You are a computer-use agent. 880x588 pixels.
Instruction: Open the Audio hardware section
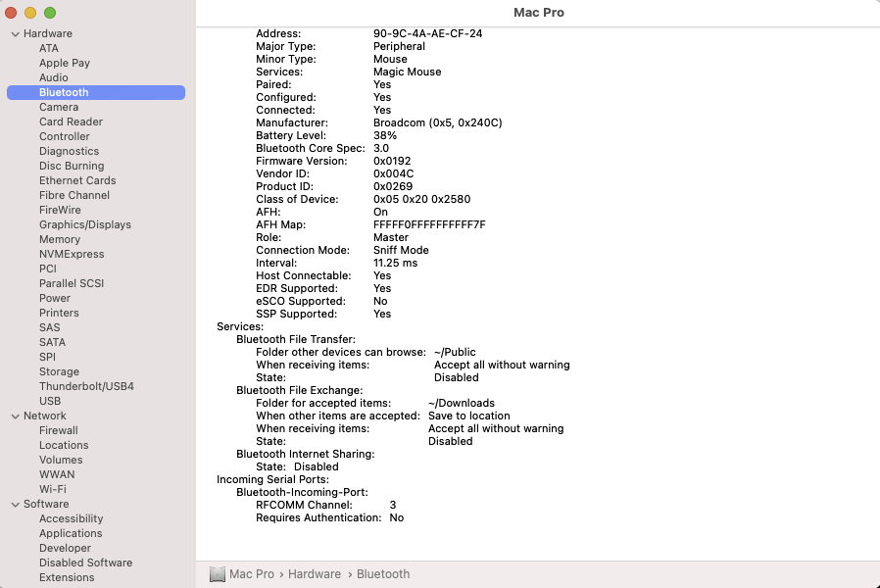click(x=53, y=77)
